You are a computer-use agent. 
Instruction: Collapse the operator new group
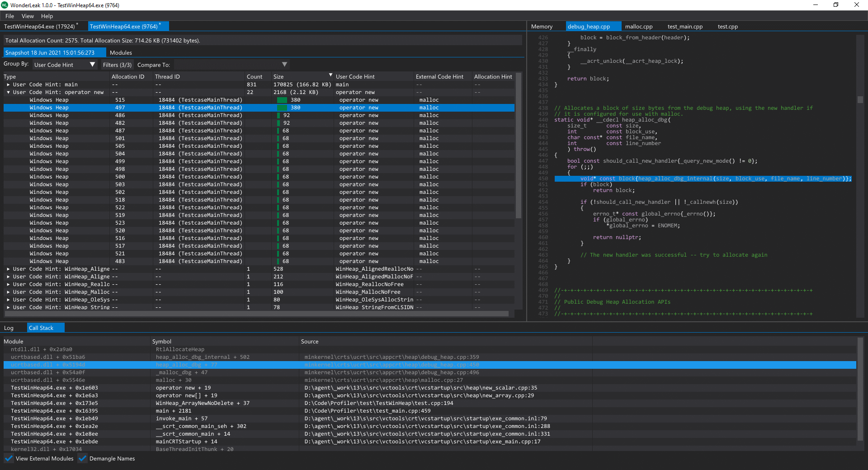pyautogui.click(x=8, y=92)
